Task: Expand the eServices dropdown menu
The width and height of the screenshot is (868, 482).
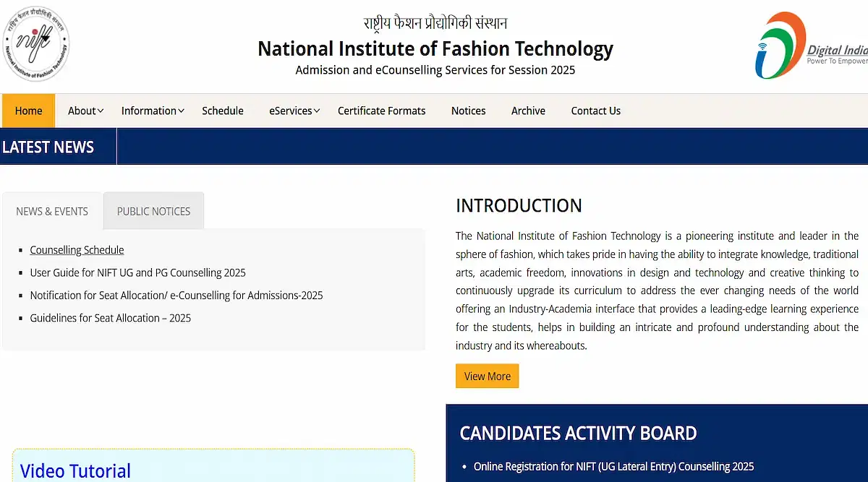Action: point(294,111)
